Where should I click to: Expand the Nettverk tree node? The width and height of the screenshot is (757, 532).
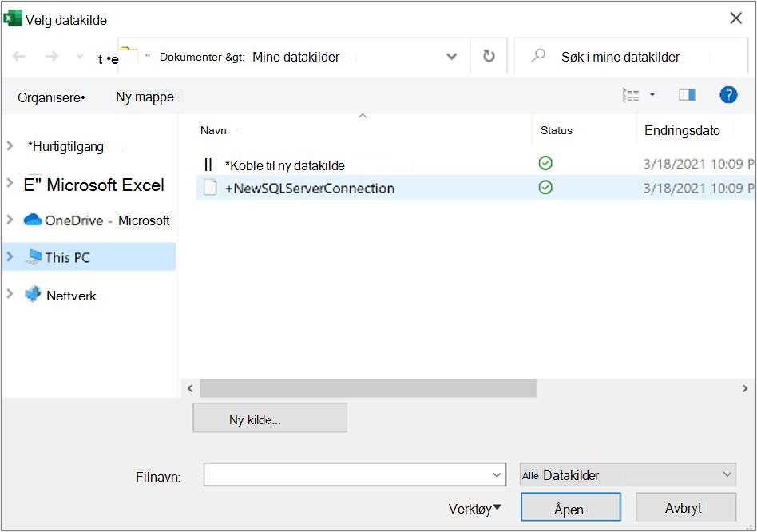tap(10, 293)
